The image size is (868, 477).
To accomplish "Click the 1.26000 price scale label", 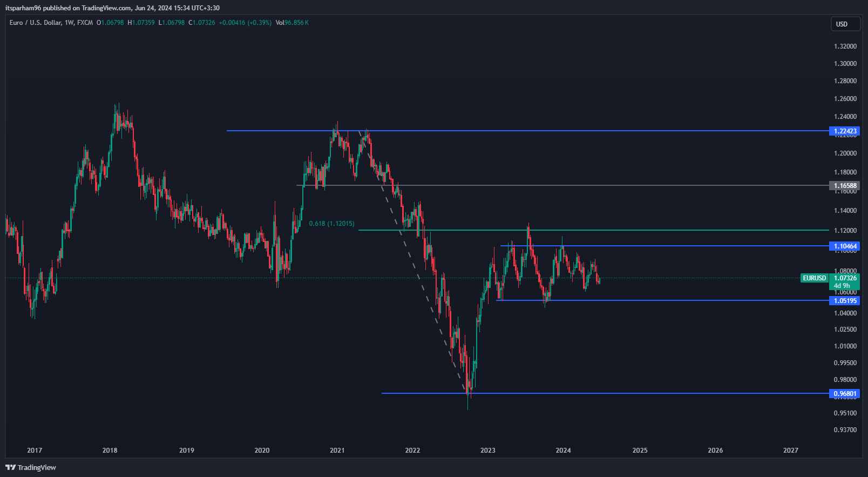I will coord(845,99).
